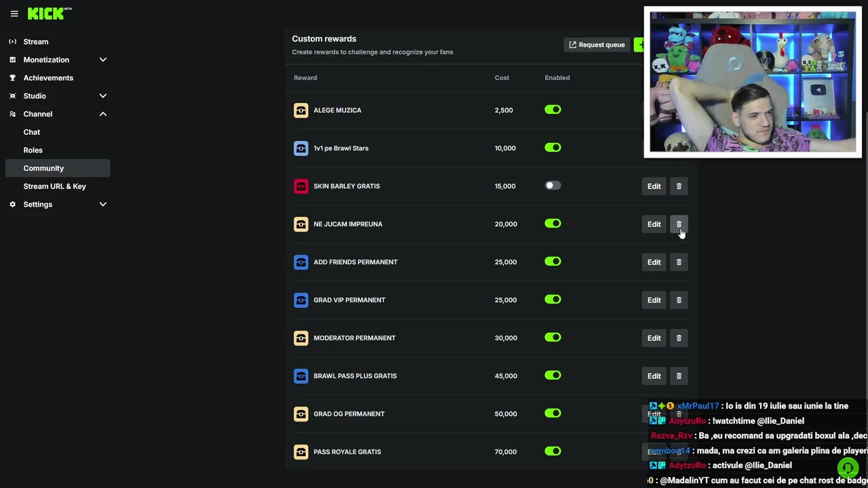Viewport: 868px width, 488px height.
Task: Click the PASS ROYALE GRATIS reward icon
Action: point(301,451)
